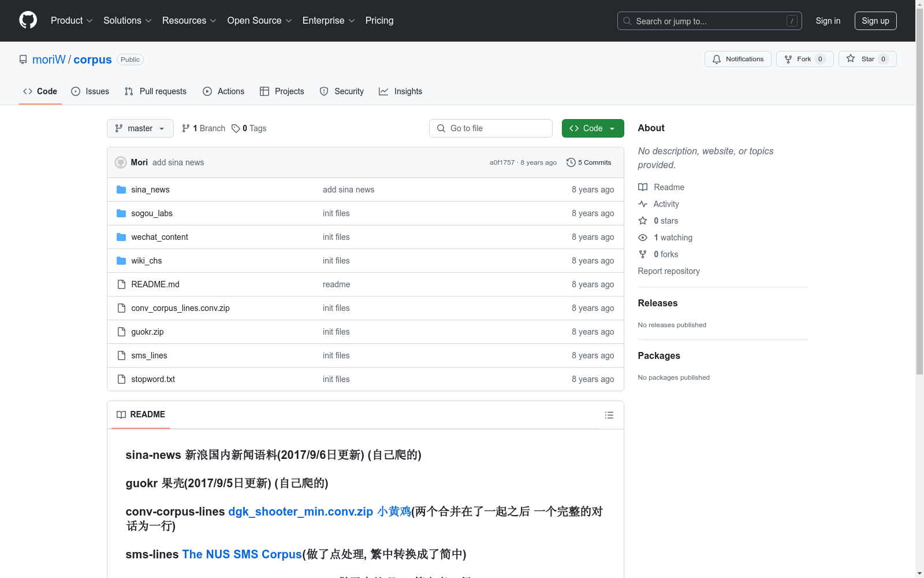Viewport: 924px width, 578px height.
Task: Switch to the Security tab
Action: (342, 91)
